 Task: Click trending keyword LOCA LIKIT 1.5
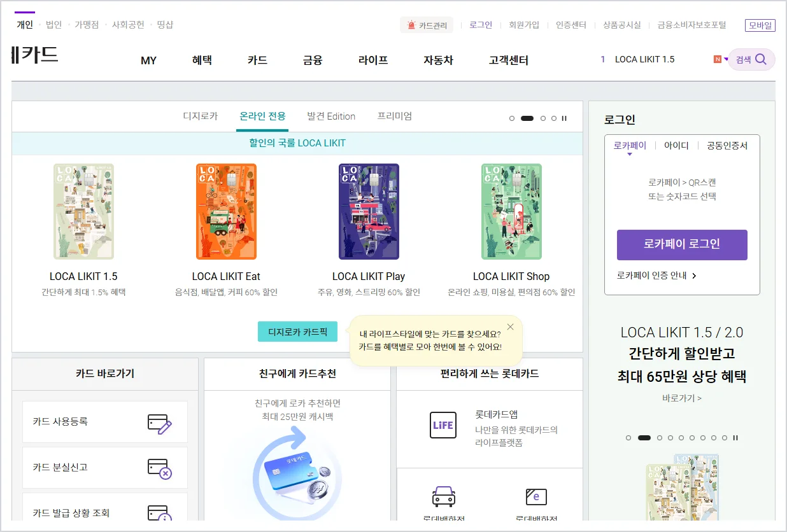(x=644, y=59)
